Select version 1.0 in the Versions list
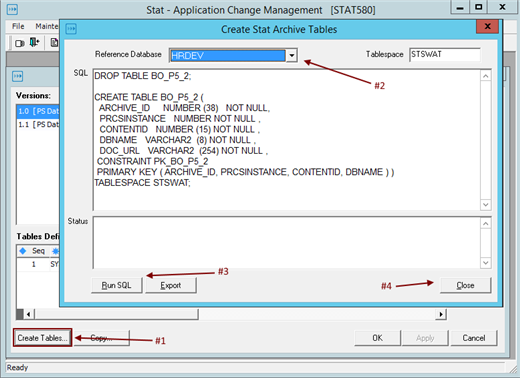Screen dimensions: 520x378 point(38,111)
